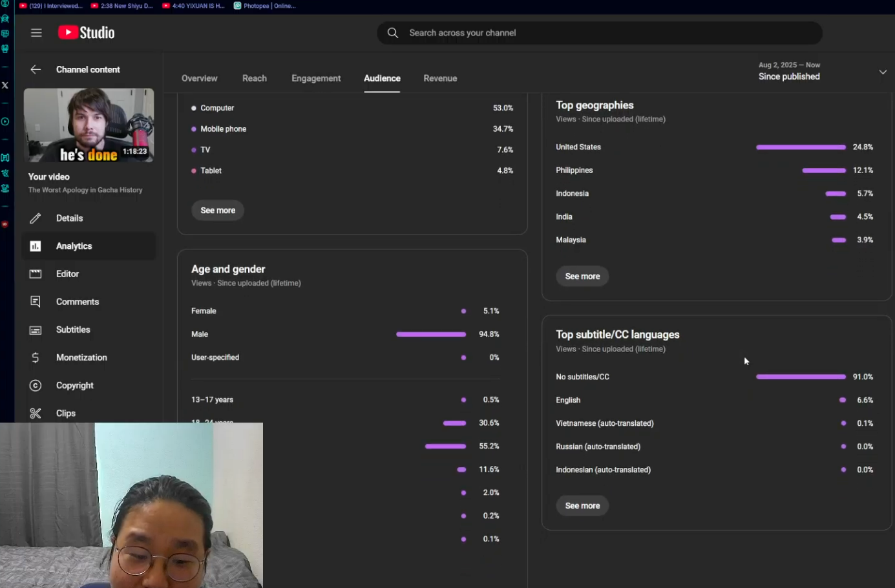Click the Tablet legend dot
Viewport: 895px width, 588px height.
(193, 171)
